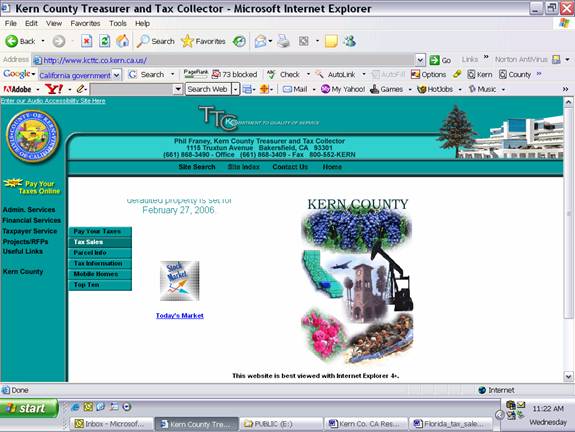Select Tax Sales in side menu
Image resolution: width=575 pixels, height=432 pixels.
[100, 242]
